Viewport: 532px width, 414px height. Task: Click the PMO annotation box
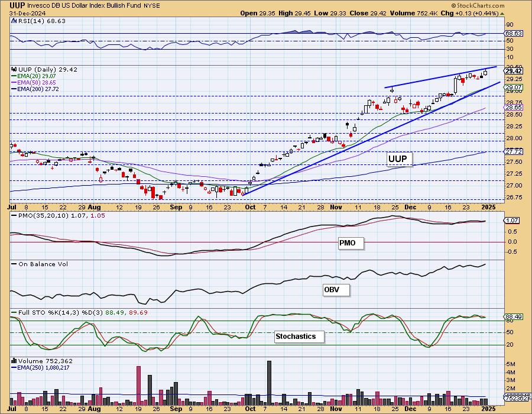351,243
